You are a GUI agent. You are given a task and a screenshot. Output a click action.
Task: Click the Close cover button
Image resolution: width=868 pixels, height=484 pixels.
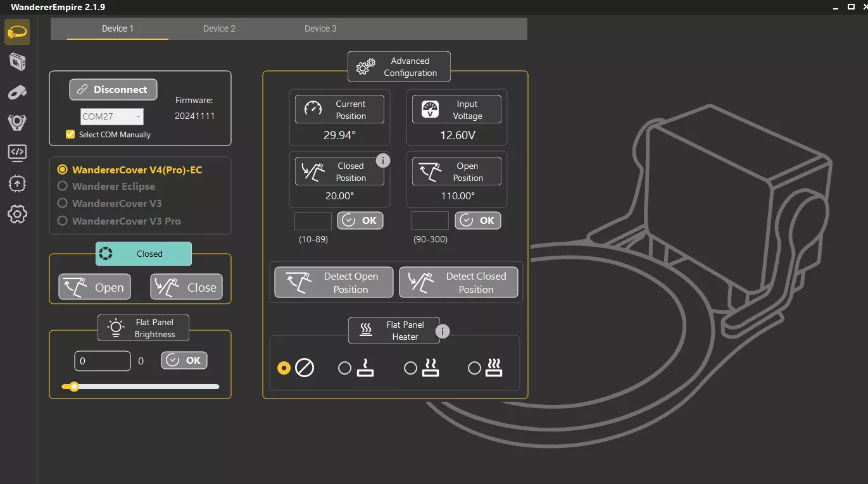pyautogui.click(x=186, y=287)
